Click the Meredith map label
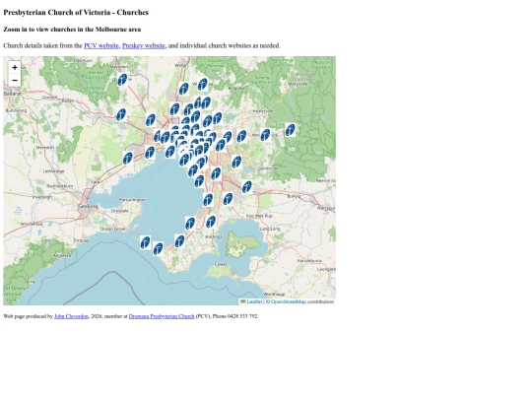 [45, 148]
